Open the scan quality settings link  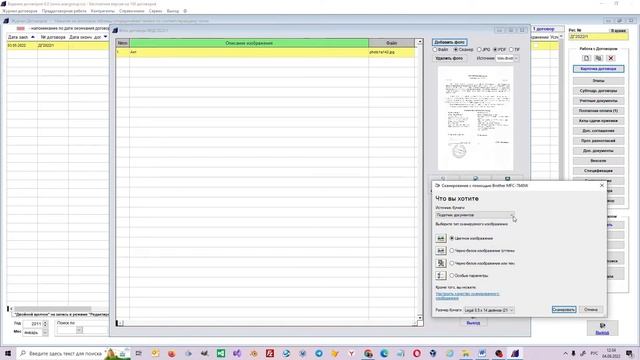(x=467, y=296)
